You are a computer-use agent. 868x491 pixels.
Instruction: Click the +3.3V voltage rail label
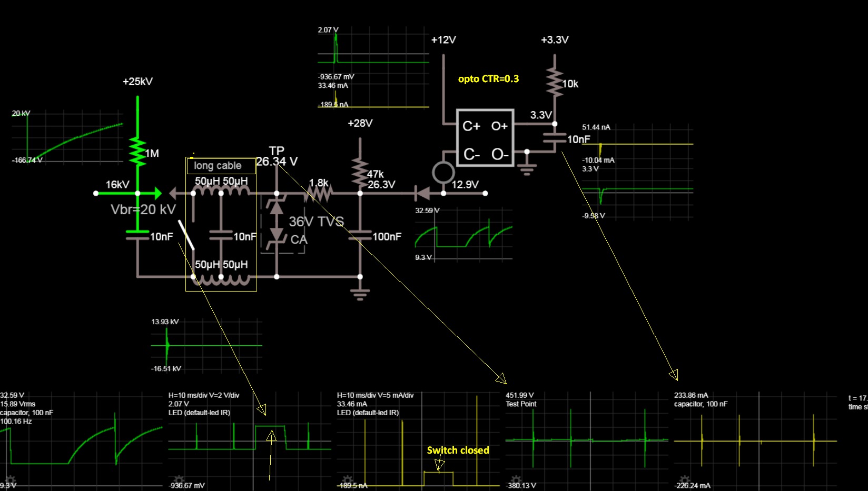pos(555,40)
